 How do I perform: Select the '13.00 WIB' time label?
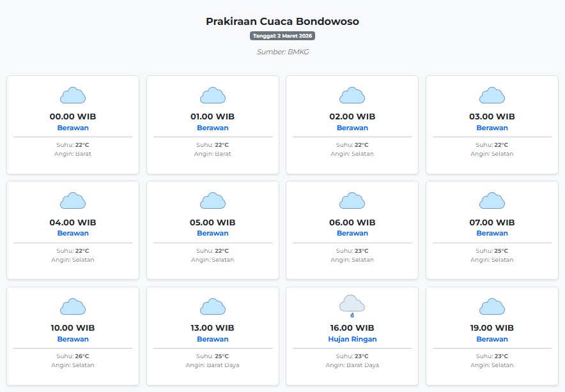tap(213, 328)
